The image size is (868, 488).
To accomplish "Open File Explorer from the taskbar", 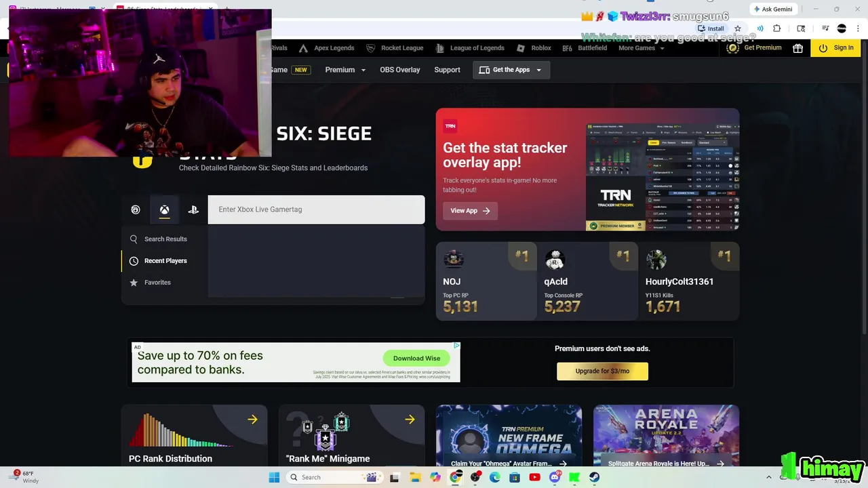I will 415,477.
